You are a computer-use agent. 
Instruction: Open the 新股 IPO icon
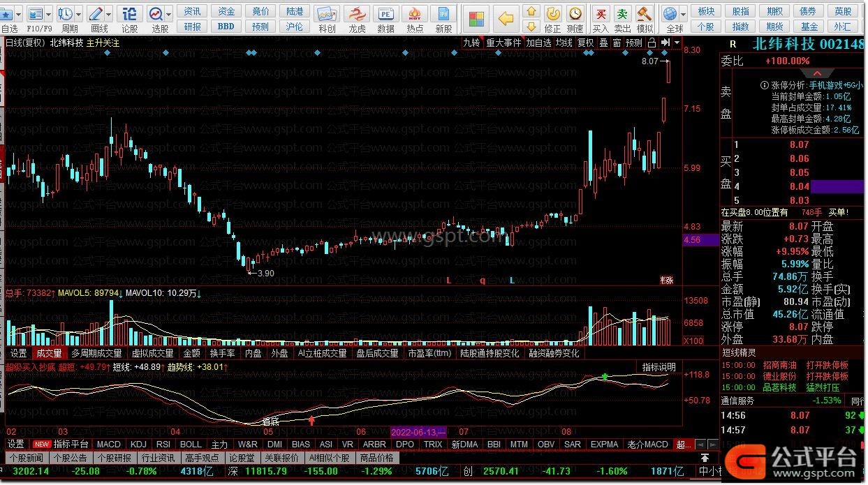(x=443, y=13)
